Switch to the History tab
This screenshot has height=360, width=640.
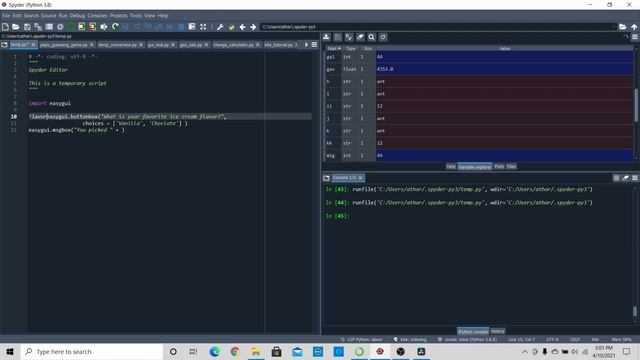coord(498,331)
